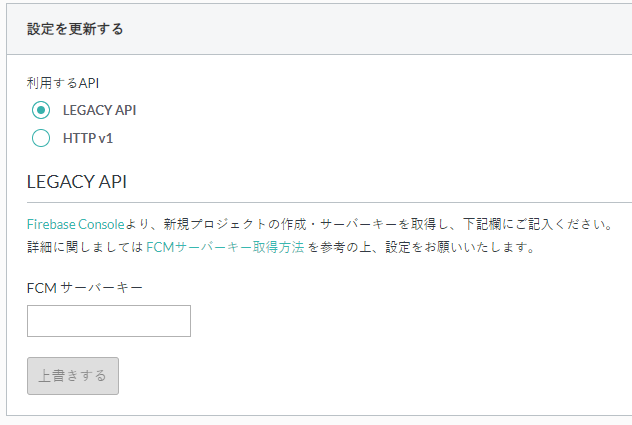Click the 上書きする button

coord(73,376)
